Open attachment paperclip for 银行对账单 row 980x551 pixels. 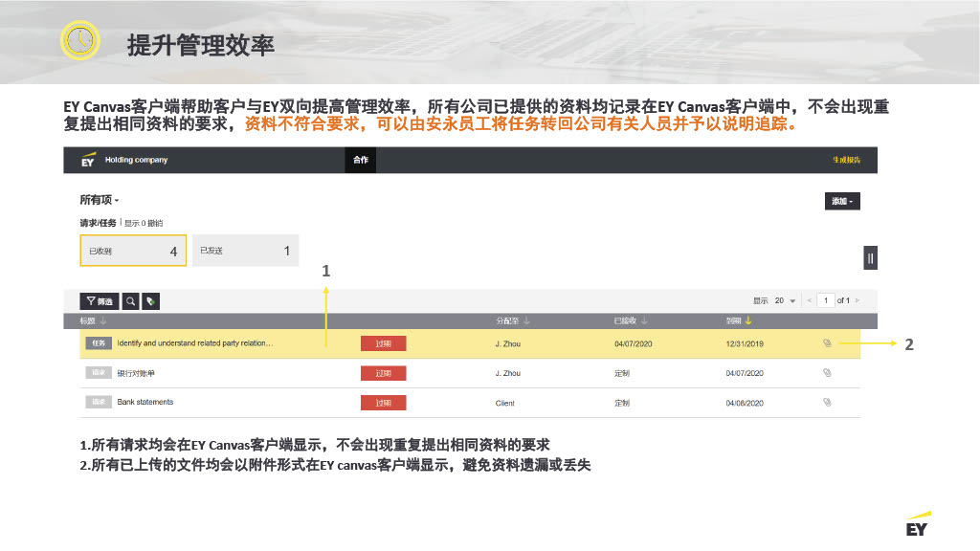[x=827, y=373]
